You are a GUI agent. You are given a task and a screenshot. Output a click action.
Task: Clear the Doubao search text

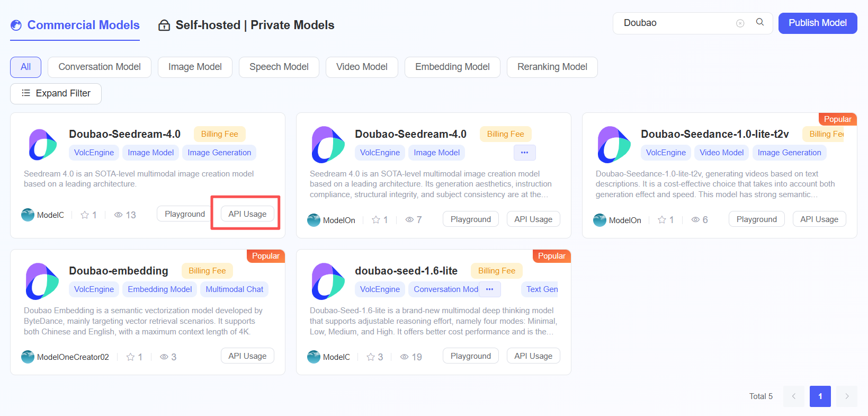coord(740,23)
